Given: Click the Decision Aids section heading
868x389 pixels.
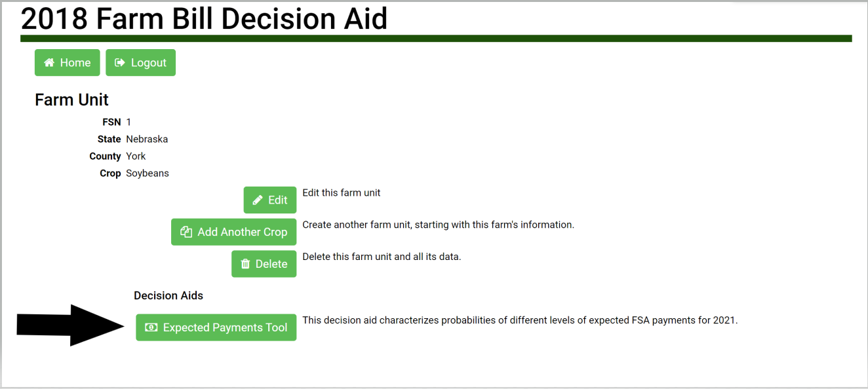Looking at the screenshot, I should click(168, 296).
